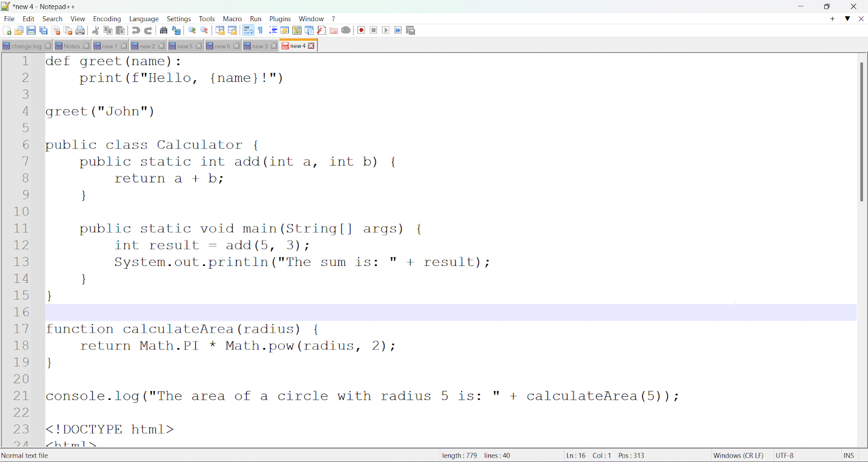Add a new tab with plus button
Screen dimensions: 868x462
[x=833, y=18]
